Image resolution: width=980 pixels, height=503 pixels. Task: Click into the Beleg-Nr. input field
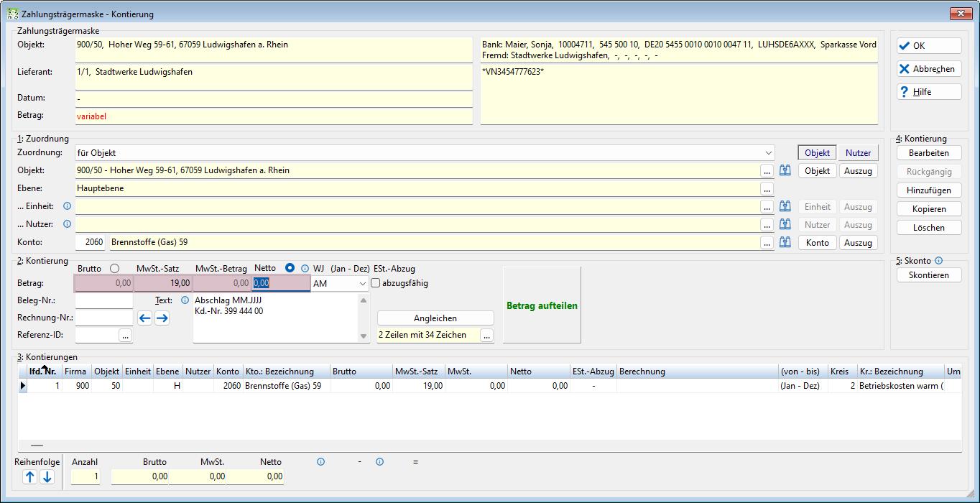pos(104,301)
